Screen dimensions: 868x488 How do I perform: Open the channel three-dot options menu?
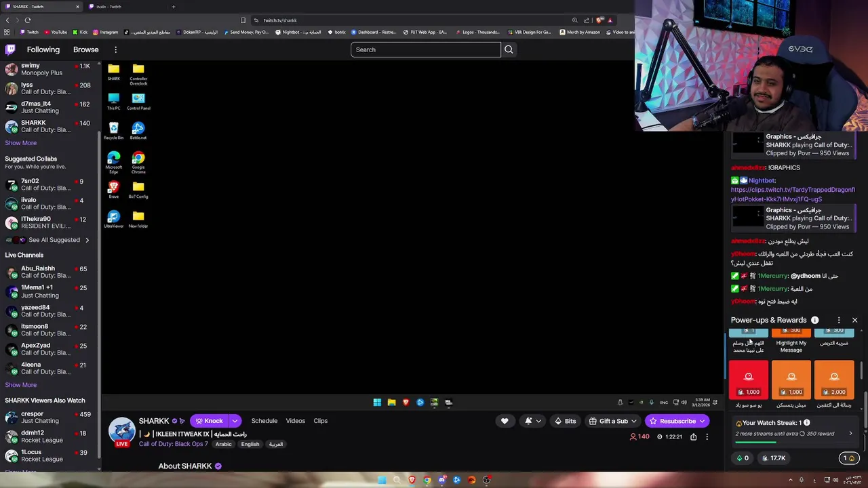click(707, 437)
